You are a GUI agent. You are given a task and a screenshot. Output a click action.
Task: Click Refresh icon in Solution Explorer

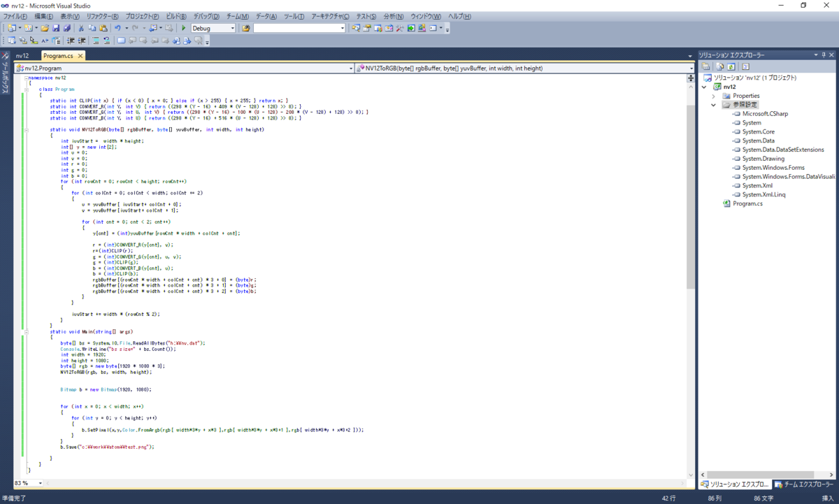(x=731, y=66)
